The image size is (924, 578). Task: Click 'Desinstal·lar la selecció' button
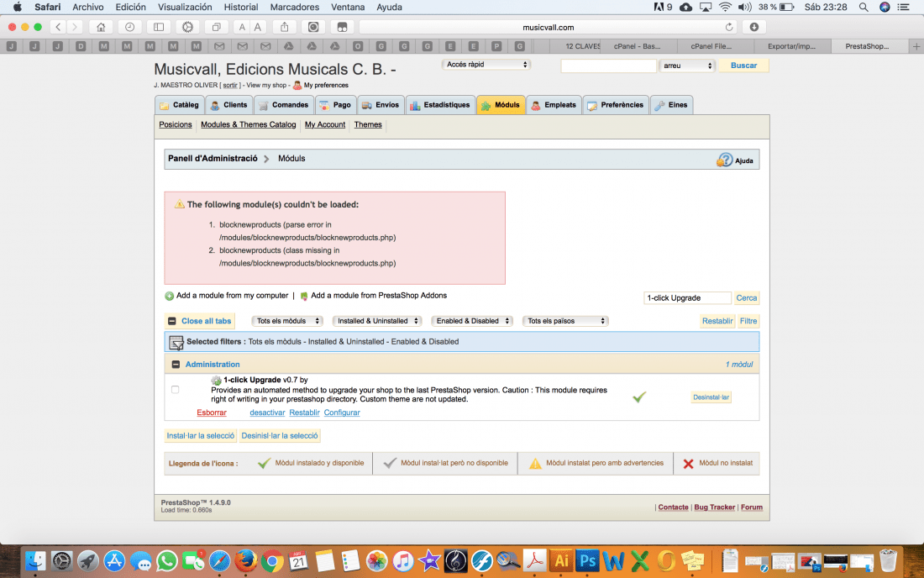(280, 436)
